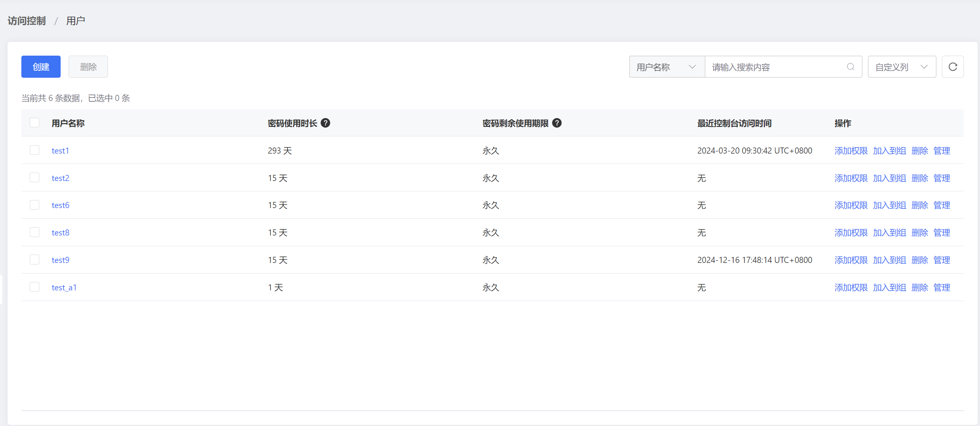This screenshot has width=980, height=426.
Task: Click 加入到组 for test2
Action: (889, 178)
